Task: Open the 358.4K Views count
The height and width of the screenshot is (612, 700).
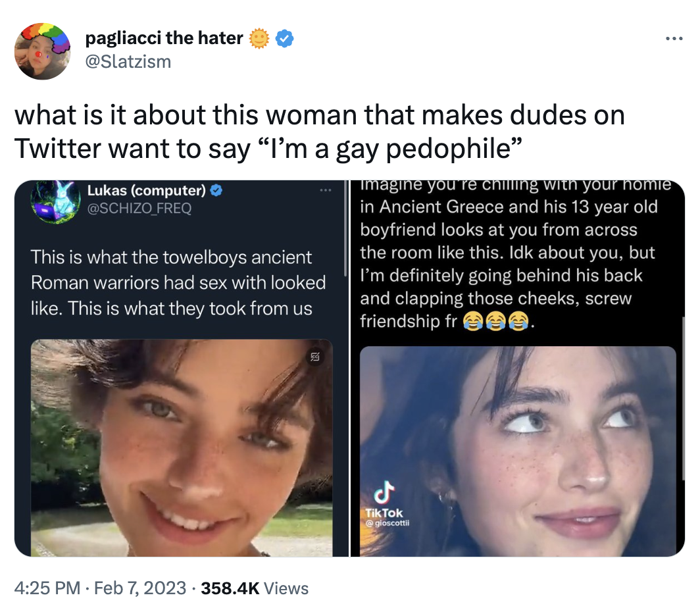Action: [255, 588]
